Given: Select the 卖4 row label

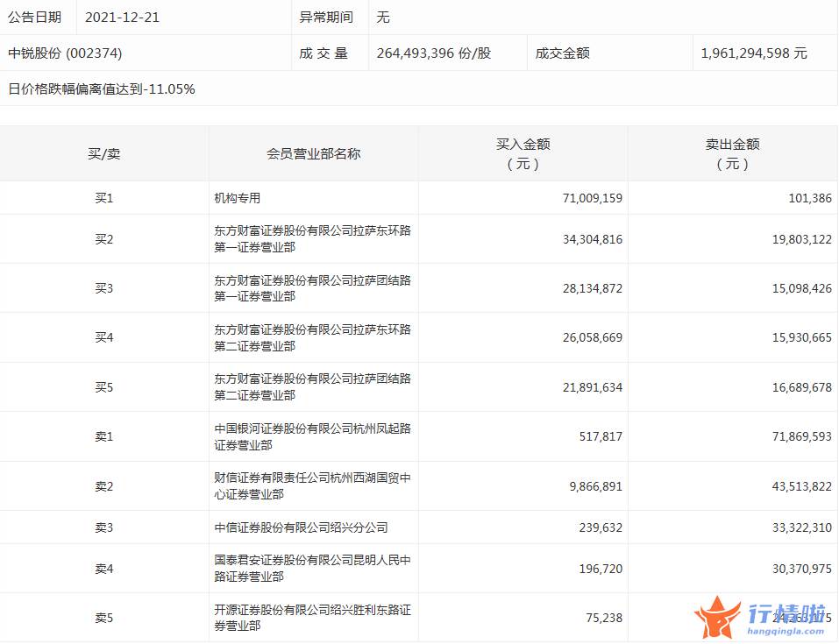Looking at the screenshot, I should click(103, 569).
